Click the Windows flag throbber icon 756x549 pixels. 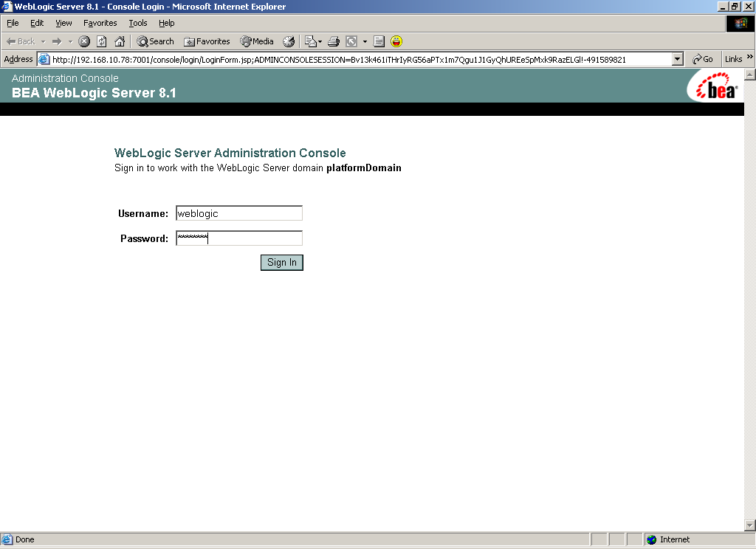point(740,24)
